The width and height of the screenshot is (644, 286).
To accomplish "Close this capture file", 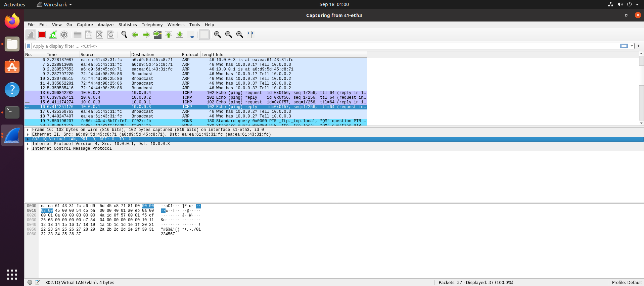I will pyautogui.click(x=100, y=35).
